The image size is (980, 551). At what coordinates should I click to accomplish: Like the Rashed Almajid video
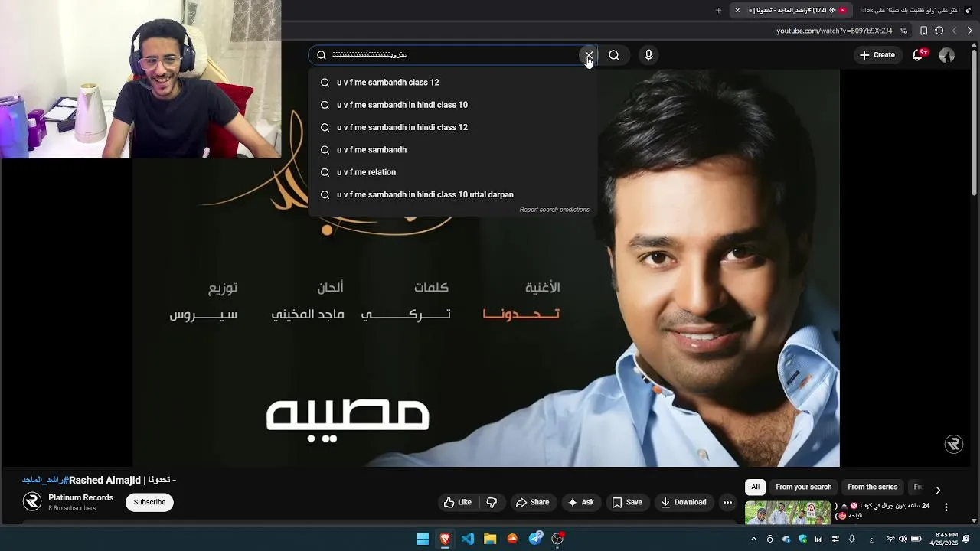pyautogui.click(x=458, y=502)
